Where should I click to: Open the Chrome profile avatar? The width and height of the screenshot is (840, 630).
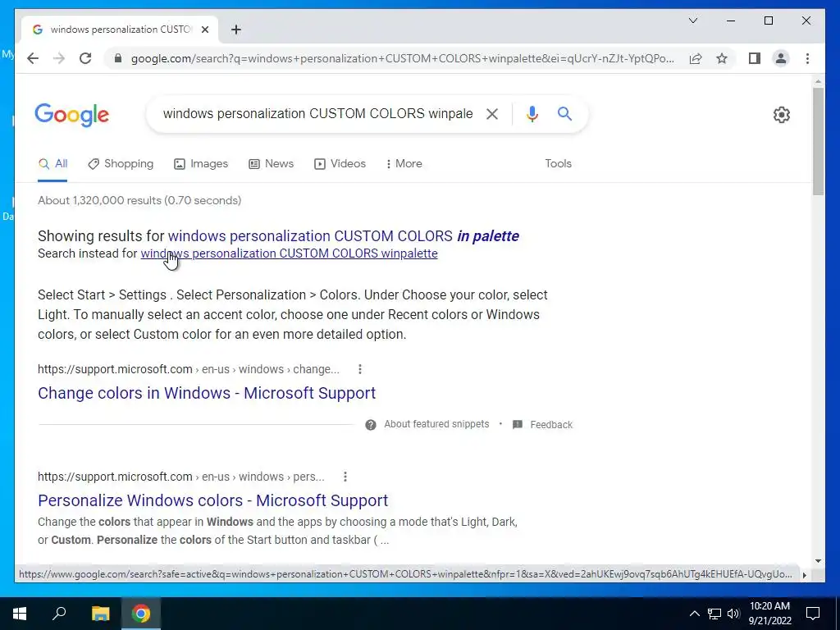(x=781, y=58)
